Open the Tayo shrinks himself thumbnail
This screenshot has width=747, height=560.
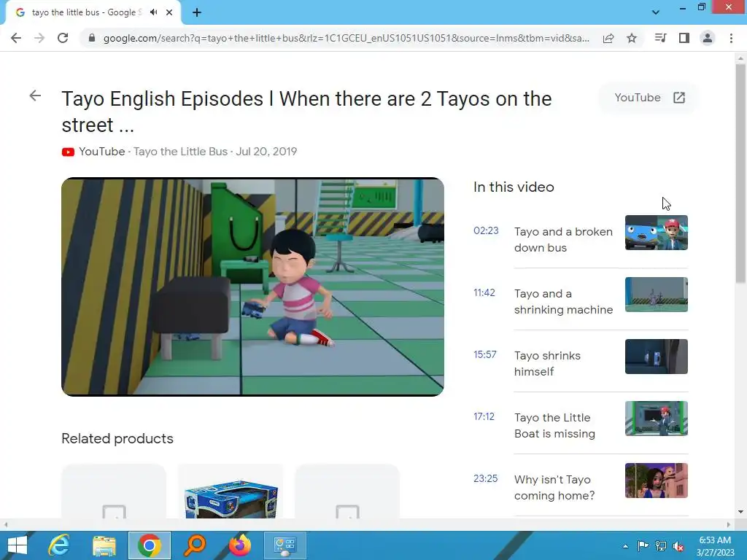(x=656, y=356)
